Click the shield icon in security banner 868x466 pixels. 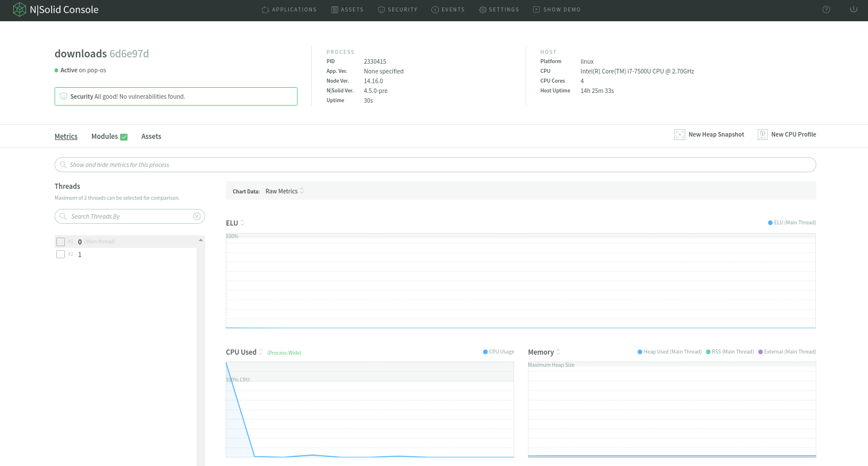tap(63, 96)
